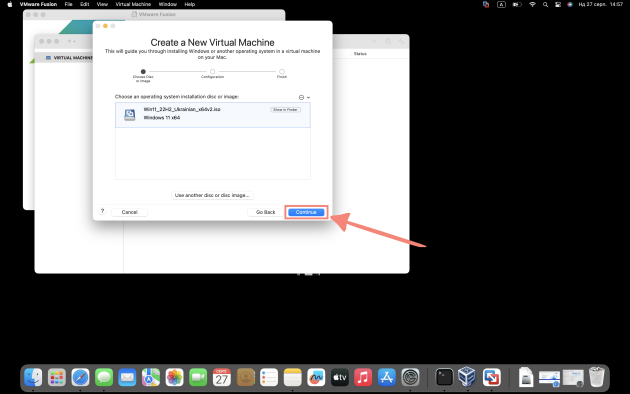Open Control Center from the menu bar
The height and width of the screenshot is (394, 630).
click(x=558, y=4)
